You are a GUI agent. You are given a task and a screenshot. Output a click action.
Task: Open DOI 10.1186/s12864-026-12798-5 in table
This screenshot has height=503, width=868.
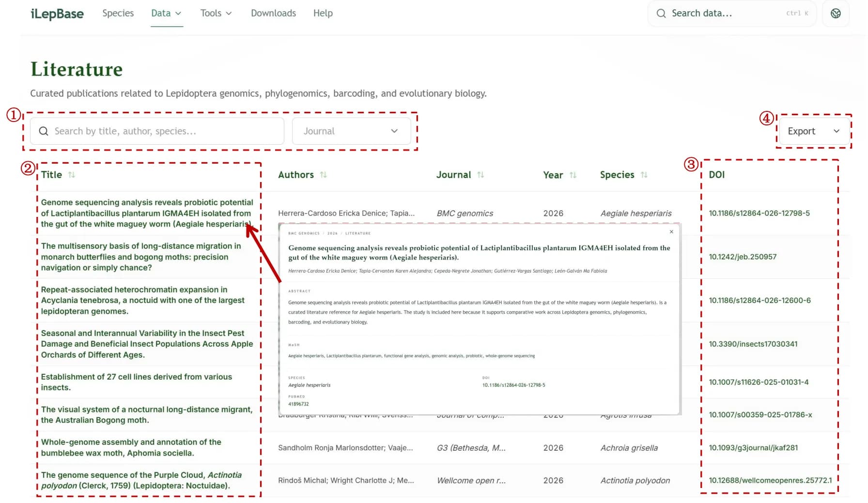coord(759,213)
